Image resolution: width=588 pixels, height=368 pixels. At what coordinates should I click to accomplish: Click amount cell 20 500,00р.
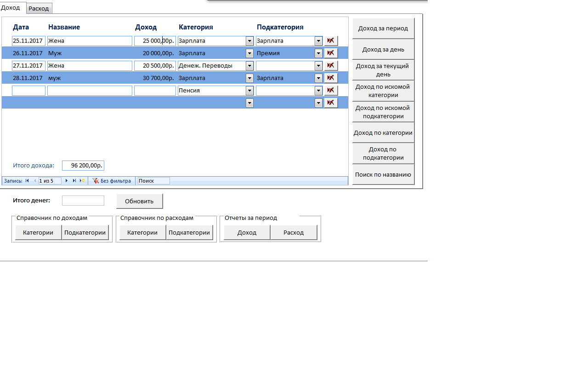pos(155,66)
